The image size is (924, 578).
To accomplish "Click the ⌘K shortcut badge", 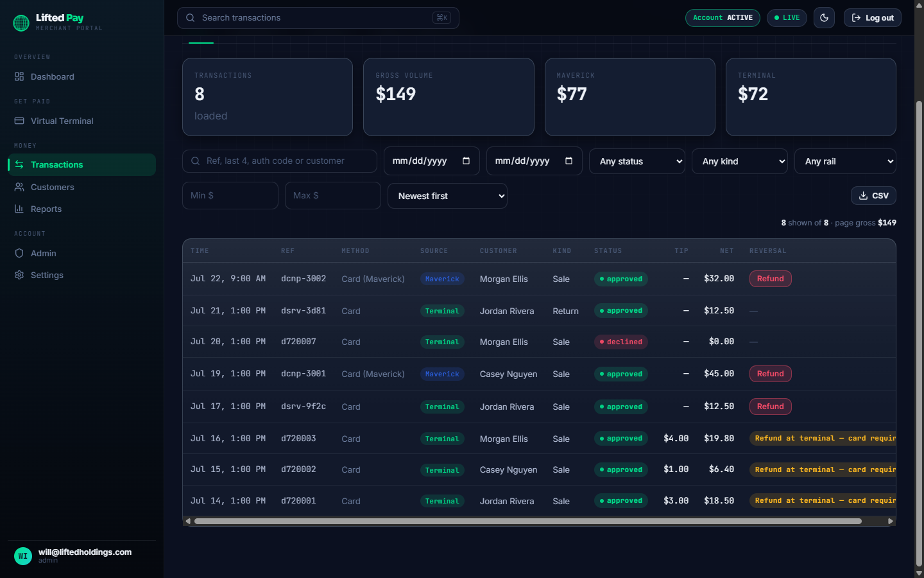I will 441,18.
